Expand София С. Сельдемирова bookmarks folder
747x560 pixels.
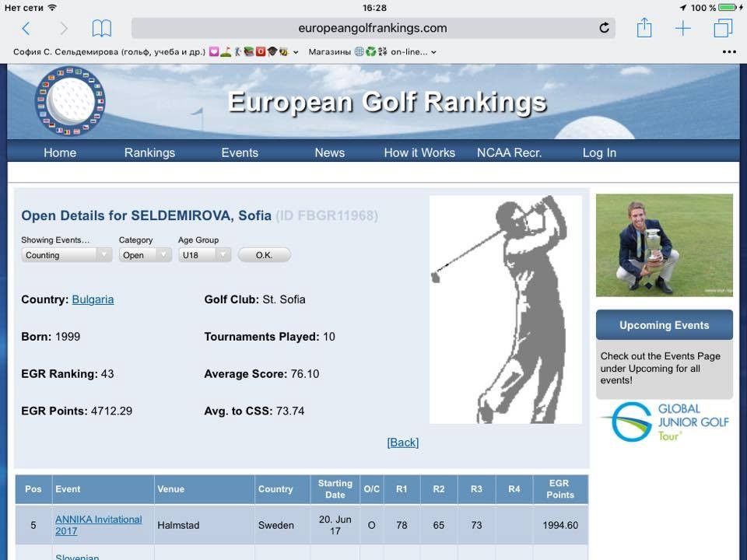click(156, 52)
